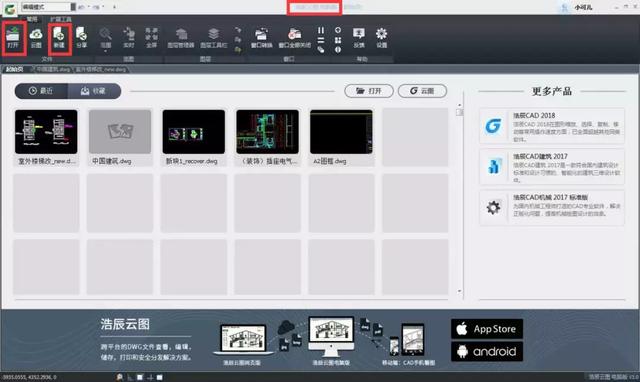Open the 浩辰CAD 2018 product card
Screen dimensions: 640x382
[x=552, y=126]
